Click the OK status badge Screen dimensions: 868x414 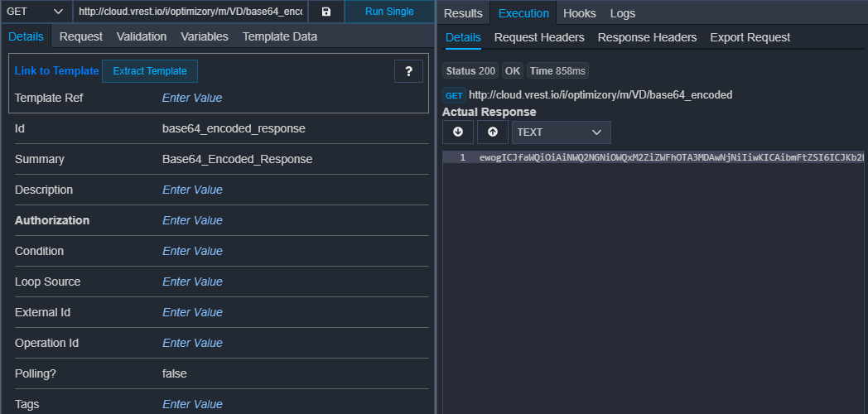tap(513, 71)
